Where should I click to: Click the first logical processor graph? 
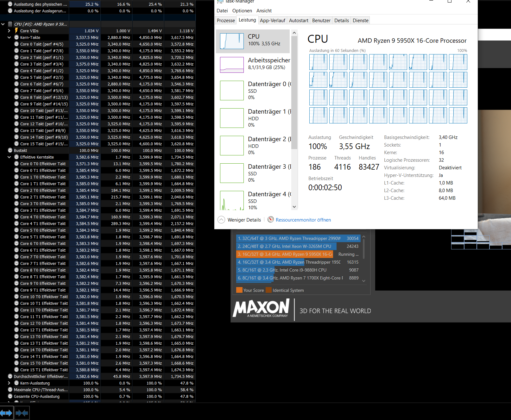318,62
